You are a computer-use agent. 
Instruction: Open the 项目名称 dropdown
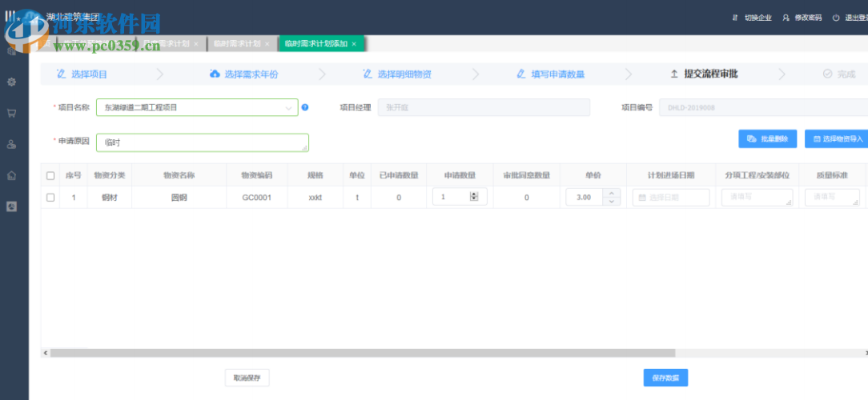[197, 107]
